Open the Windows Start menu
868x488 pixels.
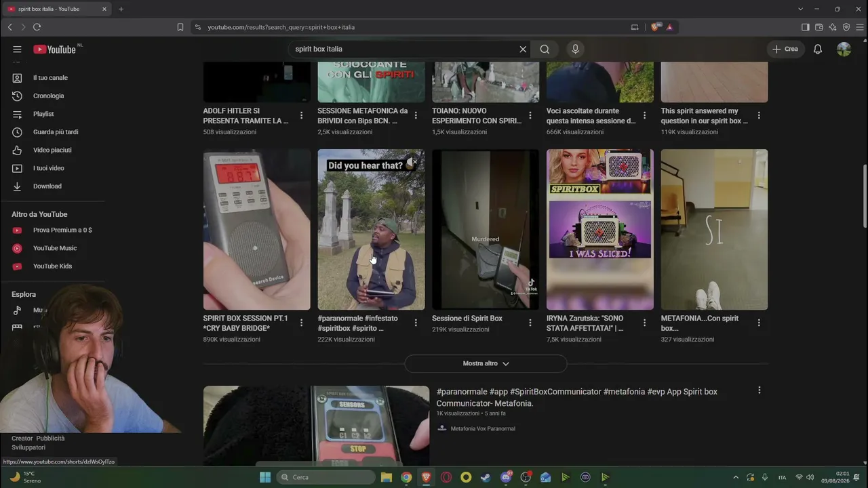265,477
